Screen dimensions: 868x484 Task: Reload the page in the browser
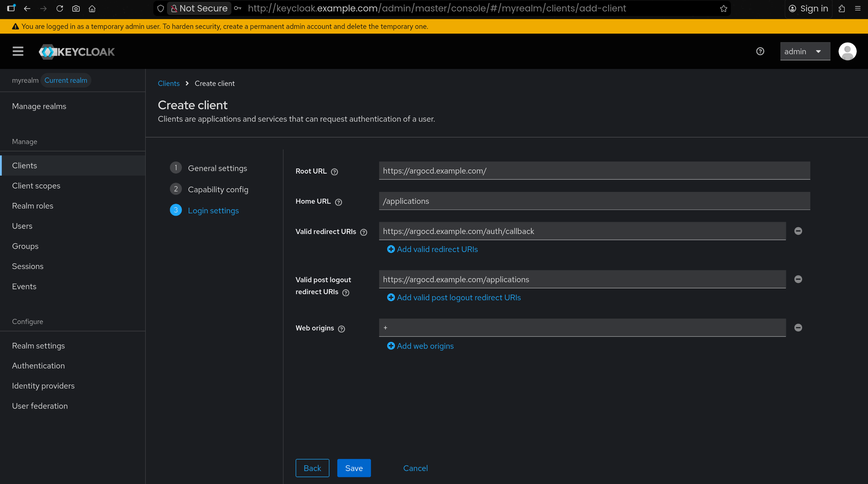point(60,8)
